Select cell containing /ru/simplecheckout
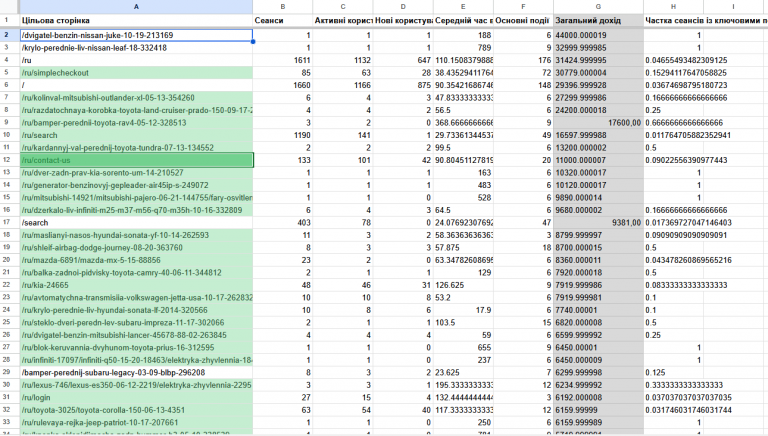Image resolution: width=768 pixels, height=436 pixels. [136, 73]
